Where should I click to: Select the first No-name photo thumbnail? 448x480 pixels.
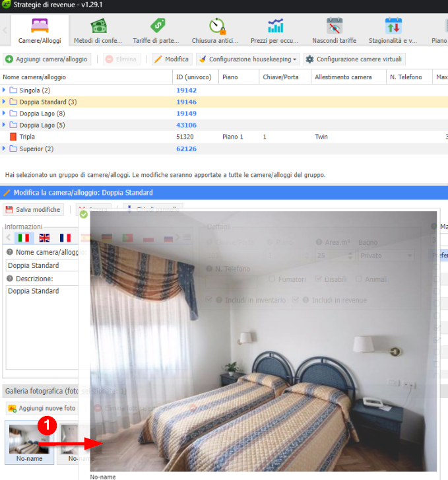[29, 442]
